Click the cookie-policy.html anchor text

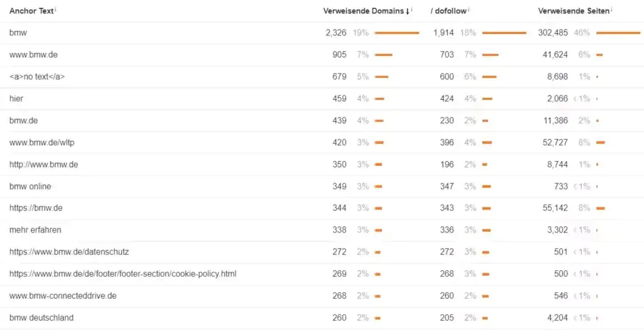123,274
